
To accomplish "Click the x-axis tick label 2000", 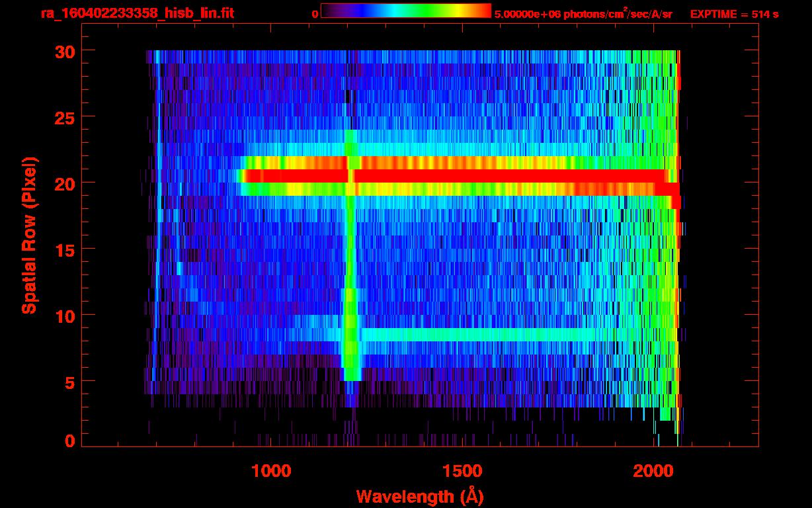I will click(x=653, y=470).
